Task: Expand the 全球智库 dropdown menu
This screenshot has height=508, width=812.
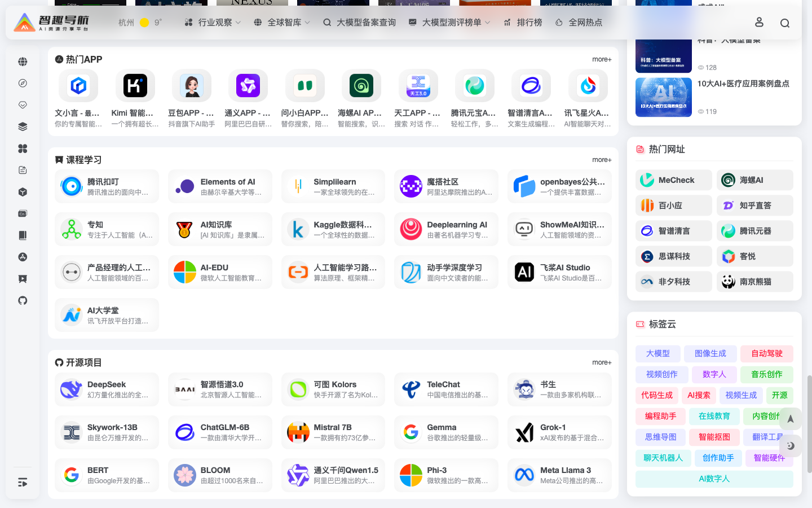Action: tap(282, 23)
